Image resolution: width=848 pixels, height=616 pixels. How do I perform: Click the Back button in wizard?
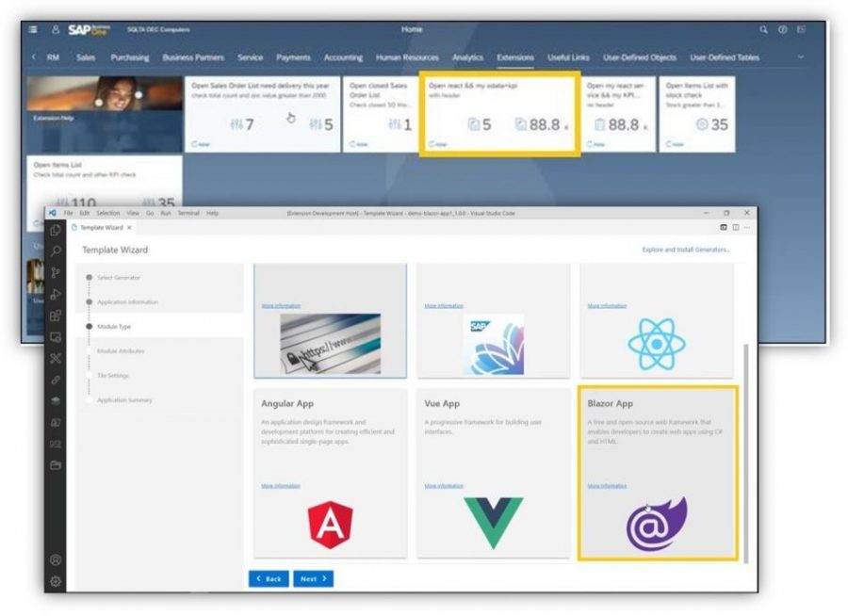coord(269,578)
